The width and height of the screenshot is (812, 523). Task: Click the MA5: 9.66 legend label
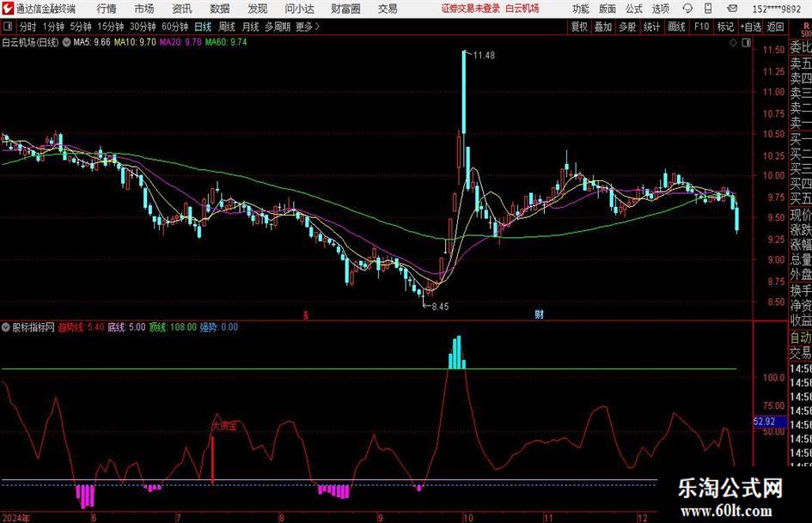tap(92, 42)
